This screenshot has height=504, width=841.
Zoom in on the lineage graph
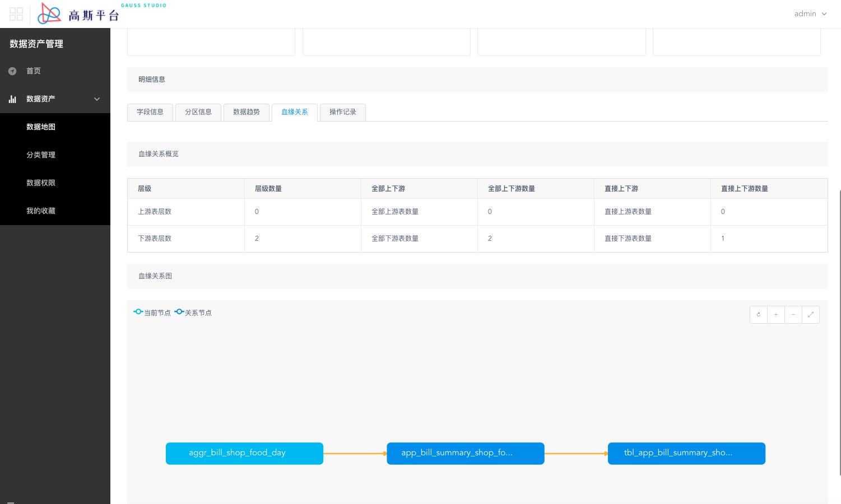point(776,315)
